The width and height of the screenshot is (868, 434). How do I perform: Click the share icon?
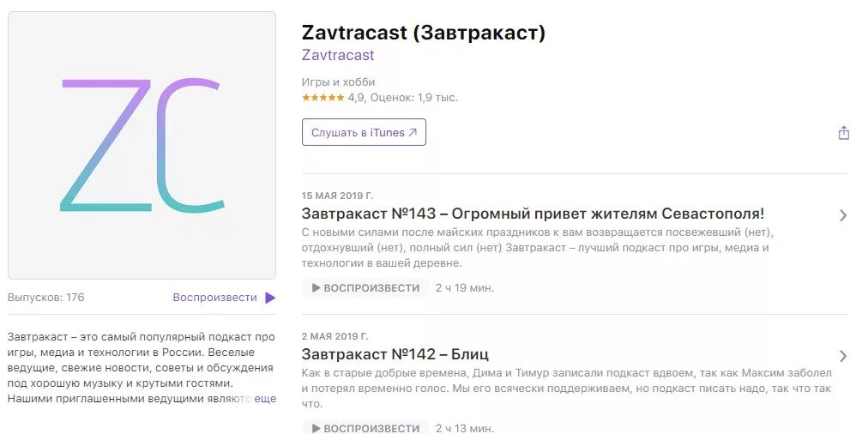pyautogui.click(x=843, y=133)
